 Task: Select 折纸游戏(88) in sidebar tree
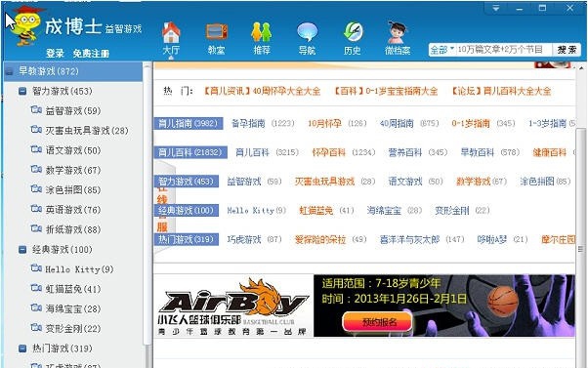click(73, 229)
